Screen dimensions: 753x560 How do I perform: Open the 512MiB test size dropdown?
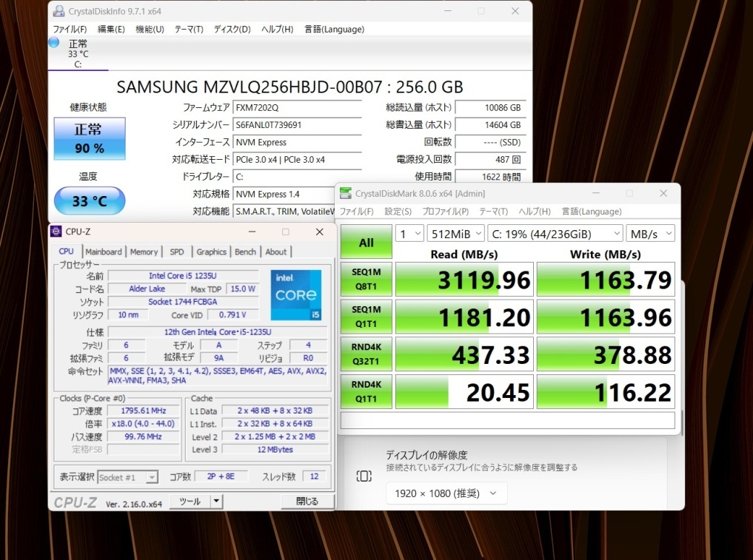[x=456, y=234]
